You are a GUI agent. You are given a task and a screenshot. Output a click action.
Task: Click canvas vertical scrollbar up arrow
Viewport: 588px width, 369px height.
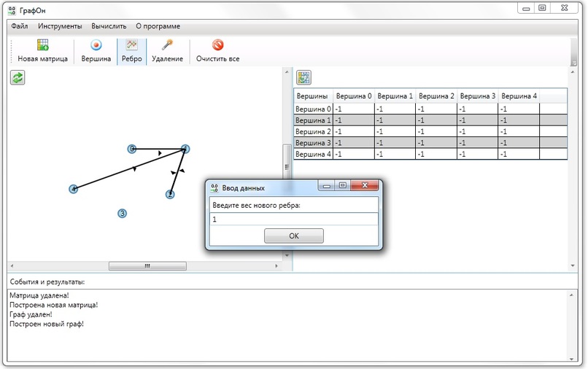[x=287, y=71]
